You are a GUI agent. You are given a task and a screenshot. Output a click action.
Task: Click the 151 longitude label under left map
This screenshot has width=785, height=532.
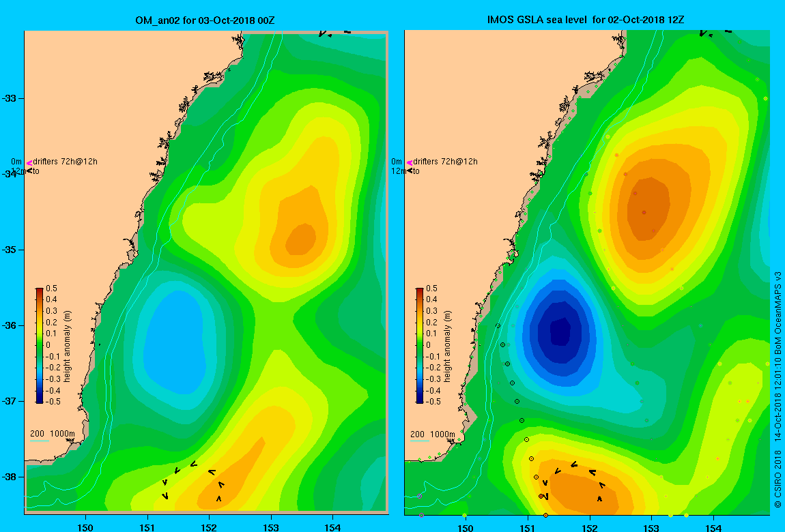(147, 527)
